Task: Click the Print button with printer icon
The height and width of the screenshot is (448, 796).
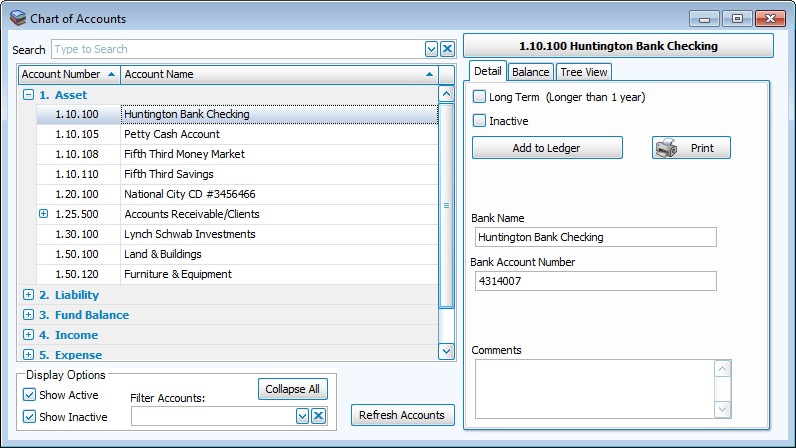Action: [691, 148]
